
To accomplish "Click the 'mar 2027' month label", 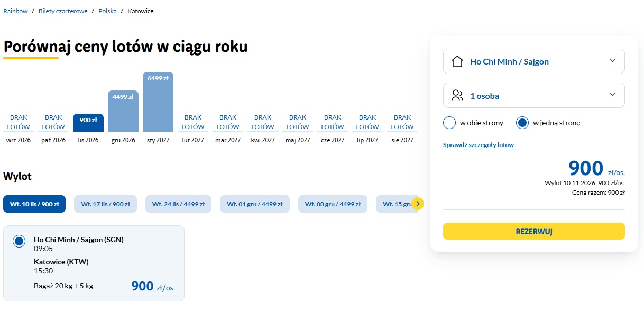I will (228, 140).
